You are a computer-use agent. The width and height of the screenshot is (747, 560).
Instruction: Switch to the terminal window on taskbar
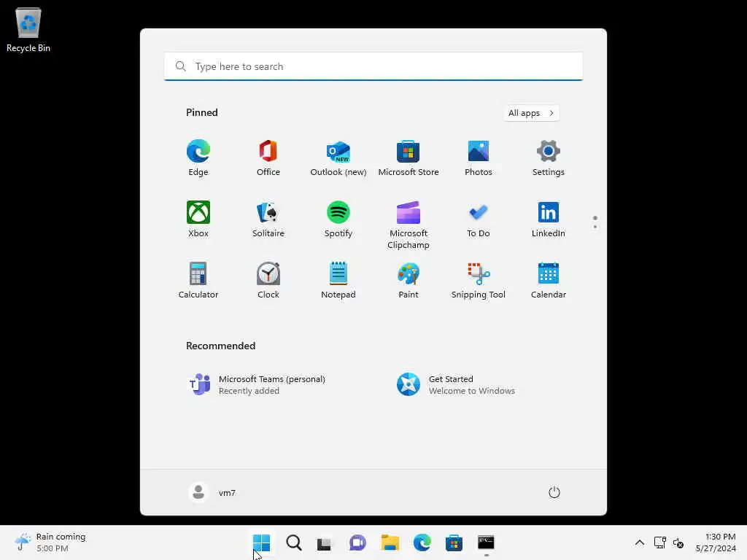[x=486, y=542]
